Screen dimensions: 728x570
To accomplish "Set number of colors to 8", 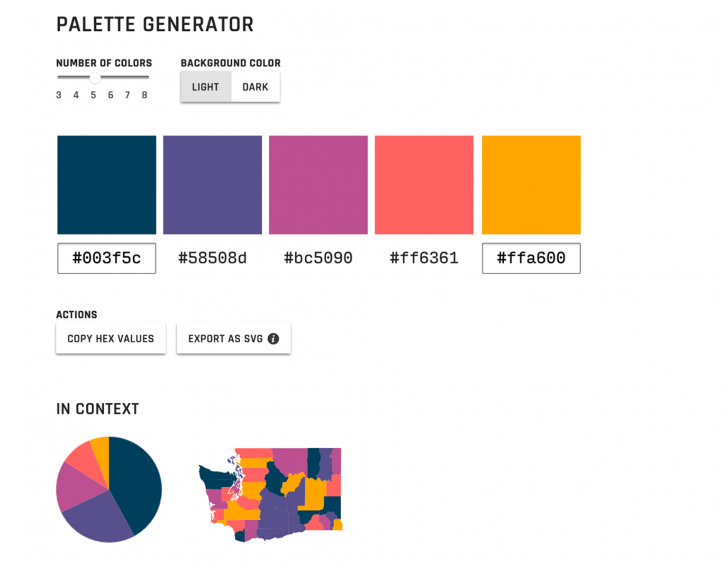I will (x=145, y=95).
